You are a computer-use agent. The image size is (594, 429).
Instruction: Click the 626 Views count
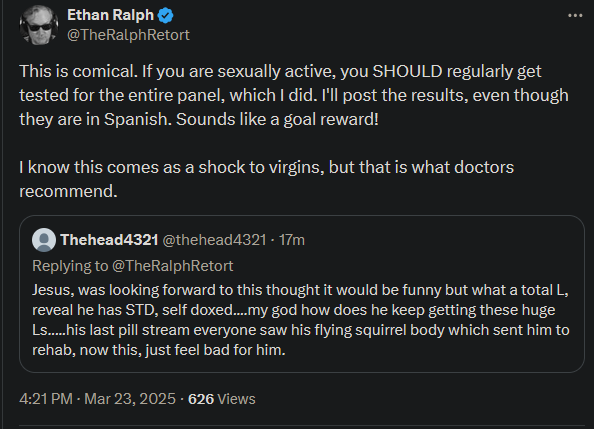pos(222,399)
